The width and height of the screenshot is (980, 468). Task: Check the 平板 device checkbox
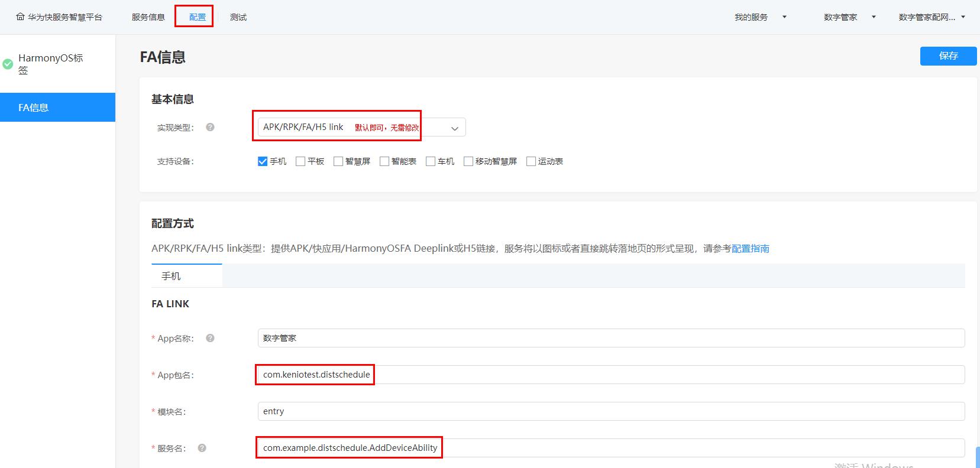(300, 161)
